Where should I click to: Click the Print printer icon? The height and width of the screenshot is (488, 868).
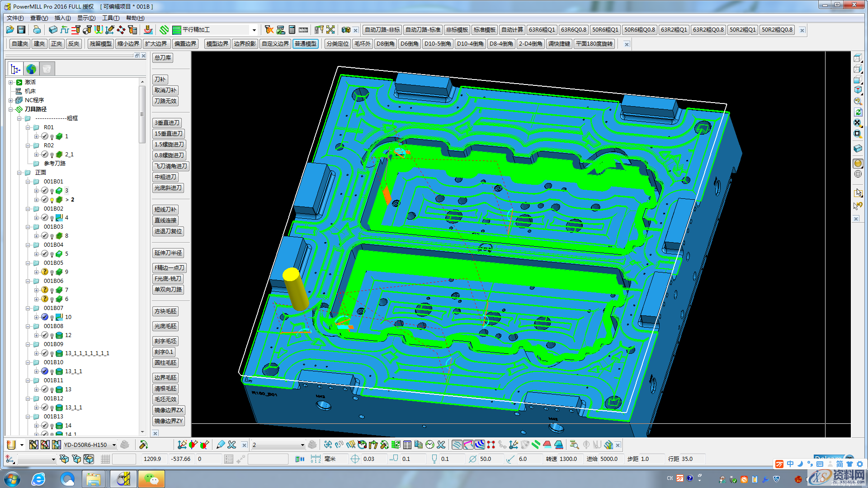(x=37, y=30)
